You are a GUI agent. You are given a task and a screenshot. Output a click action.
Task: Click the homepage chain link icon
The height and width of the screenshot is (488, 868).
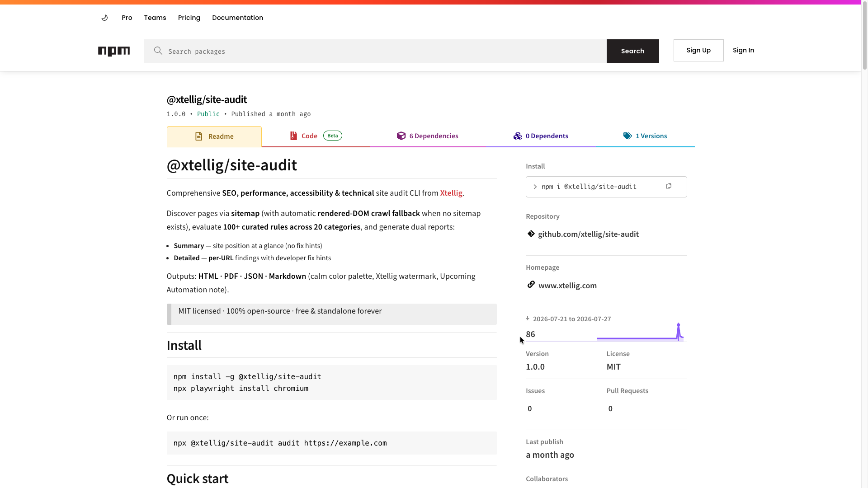(x=531, y=284)
